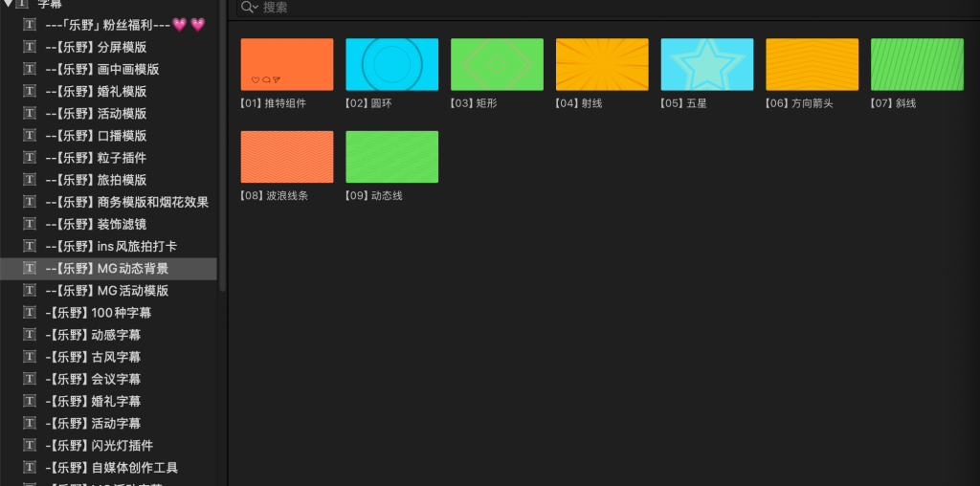The image size is (980, 486).
Task: Open the -【乐野】婚礼字幕 category
Action: (x=109, y=401)
